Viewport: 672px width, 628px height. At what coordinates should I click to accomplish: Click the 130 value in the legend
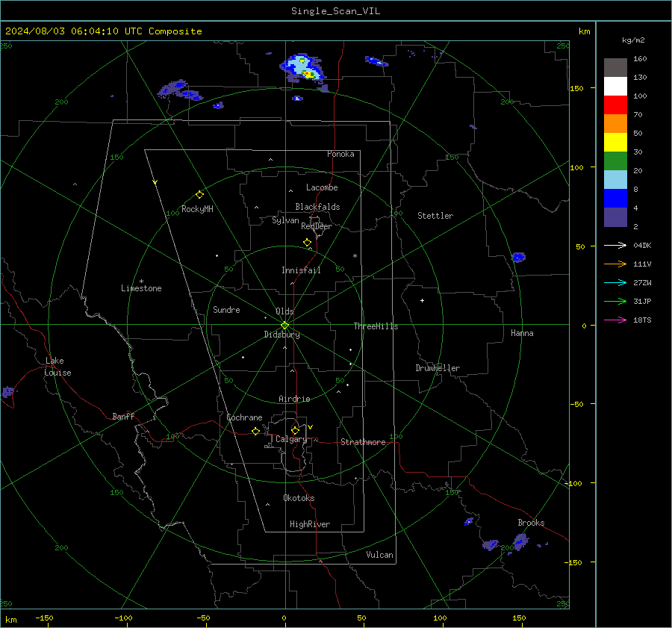click(640, 77)
